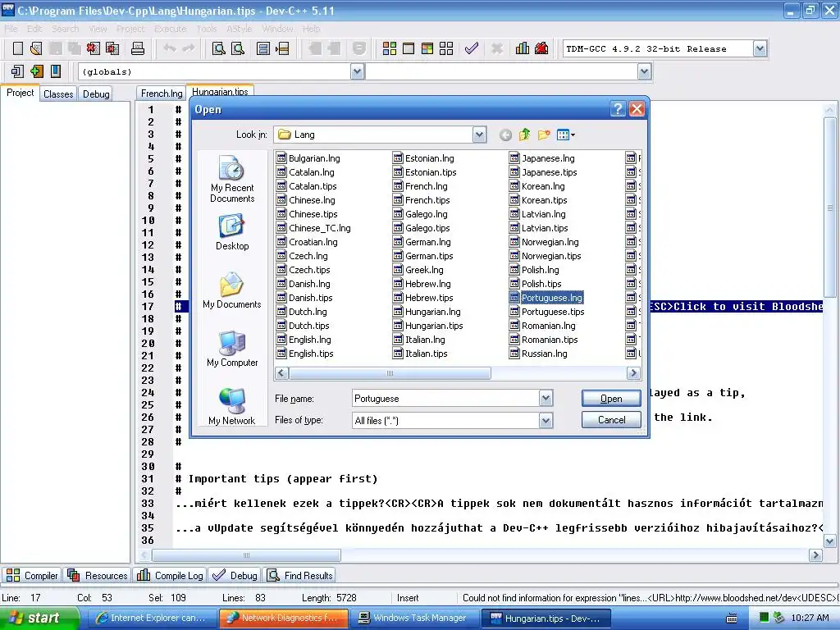
Task: Click the checkmark Debug toolbar icon
Action: click(472, 48)
